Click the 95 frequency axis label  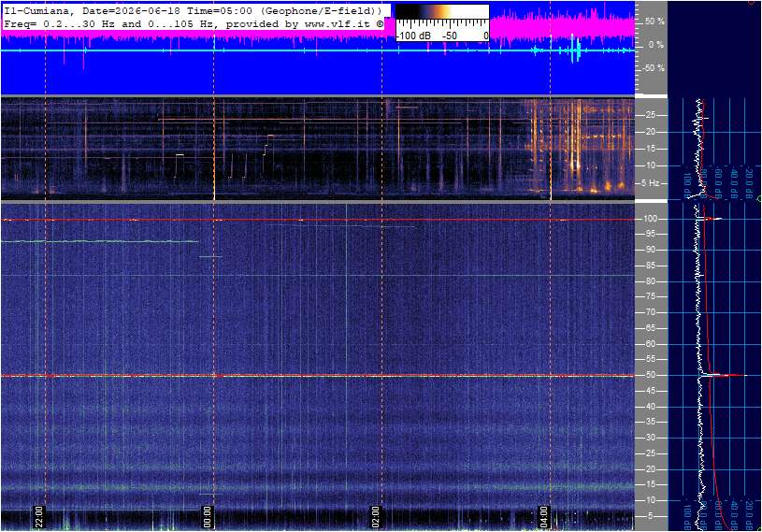pos(650,234)
